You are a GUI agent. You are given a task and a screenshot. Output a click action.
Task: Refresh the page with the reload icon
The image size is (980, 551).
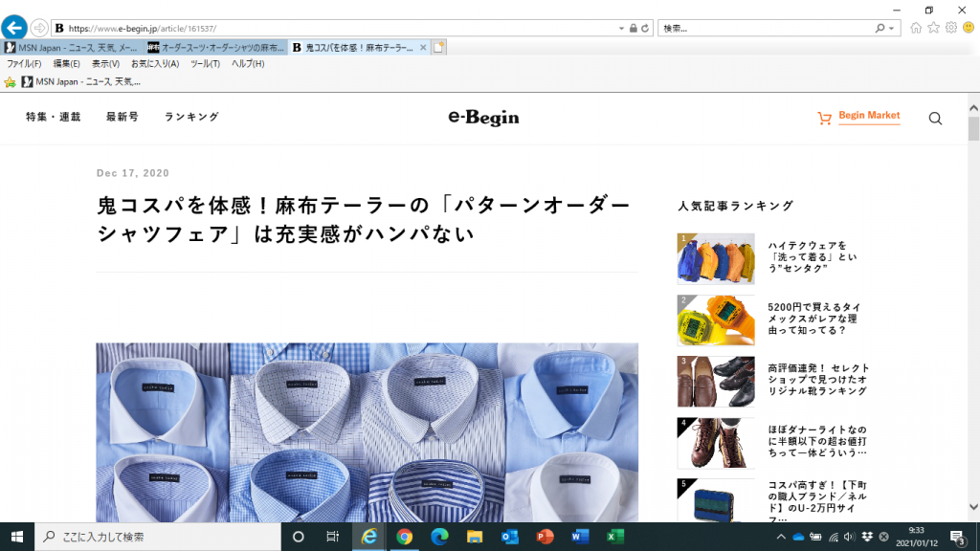click(x=645, y=28)
